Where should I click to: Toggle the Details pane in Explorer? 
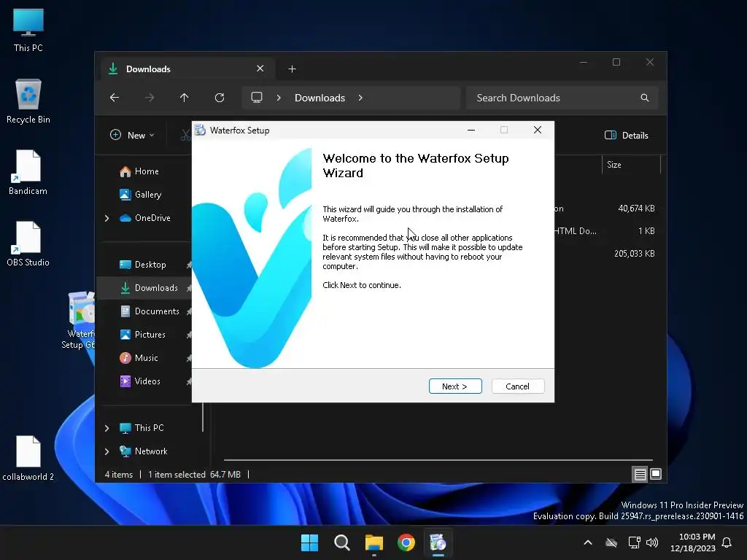click(627, 135)
